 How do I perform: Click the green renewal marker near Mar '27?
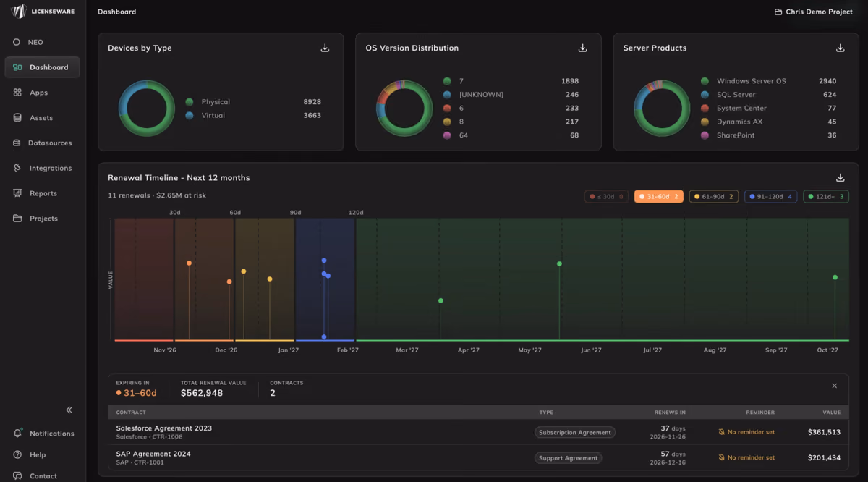(441, 300)
